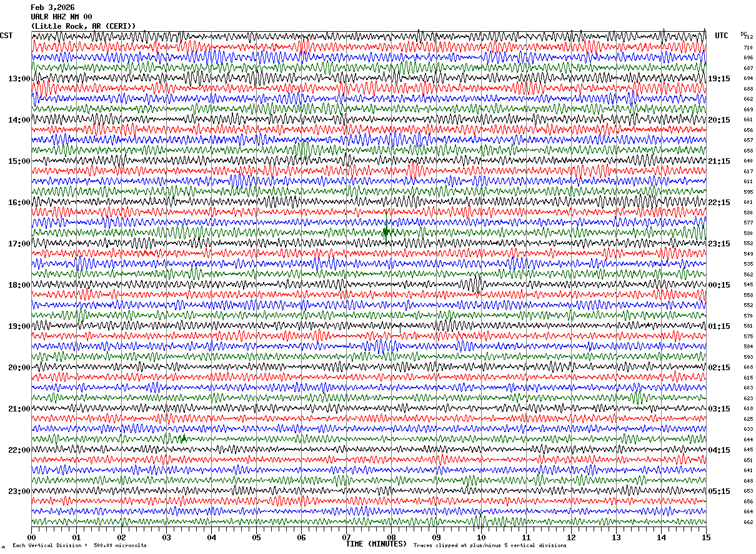Image resolution: width=756 pixels, height=554 pixels.
Task: Click the DC offset value 710
Action: (x=749, y=48)
